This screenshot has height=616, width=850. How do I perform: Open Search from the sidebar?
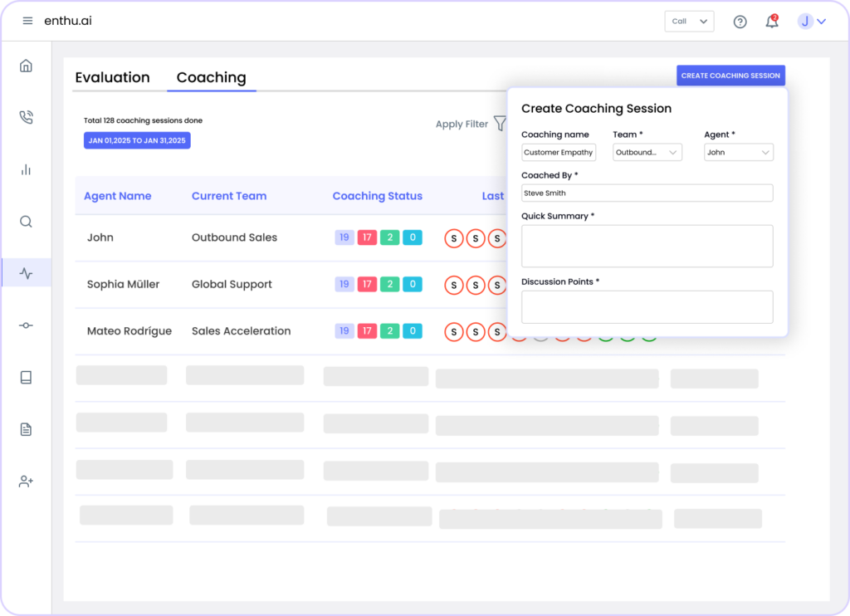[26, 221]
